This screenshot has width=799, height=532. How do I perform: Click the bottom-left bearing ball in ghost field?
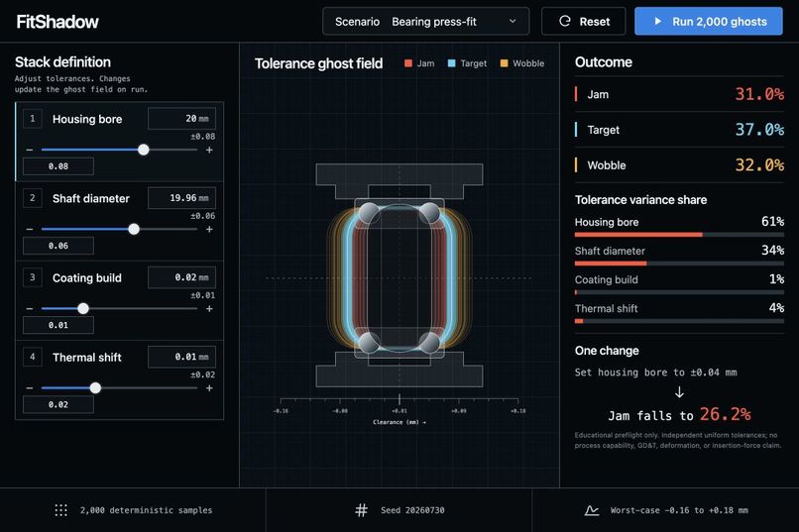369,343
